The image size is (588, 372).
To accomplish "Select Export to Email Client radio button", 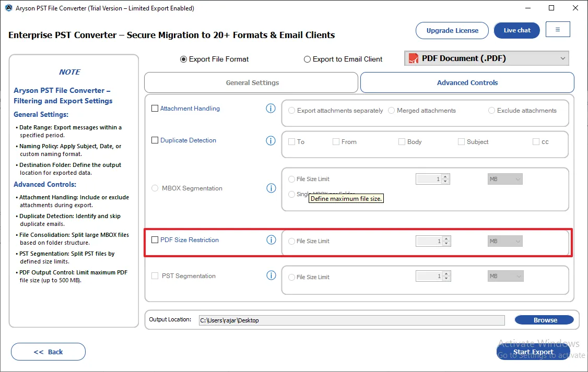I will [x=307, y=59].
